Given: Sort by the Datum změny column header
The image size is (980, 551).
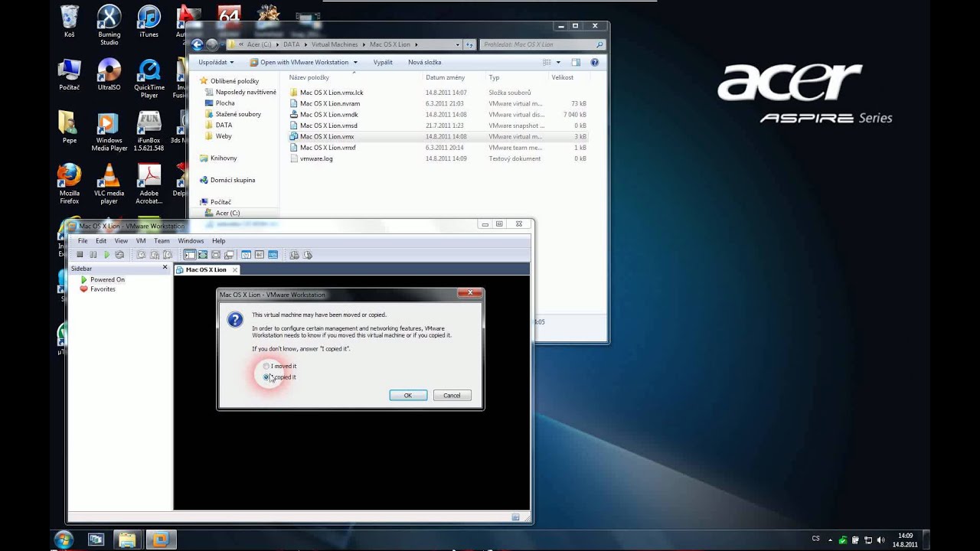Looking at the screenshot, I should 445,77.
